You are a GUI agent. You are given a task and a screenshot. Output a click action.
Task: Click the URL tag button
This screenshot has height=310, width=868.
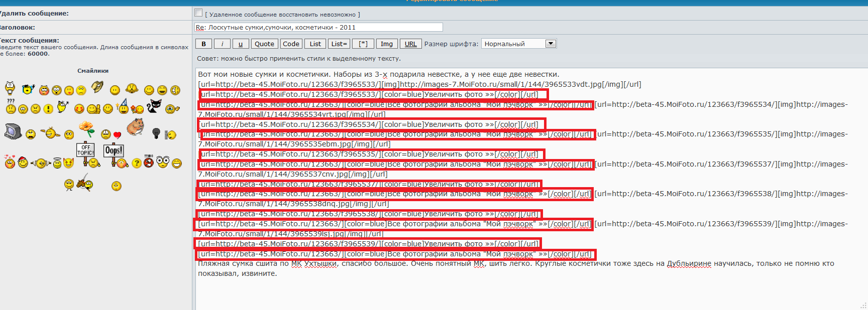pos(410,44)
